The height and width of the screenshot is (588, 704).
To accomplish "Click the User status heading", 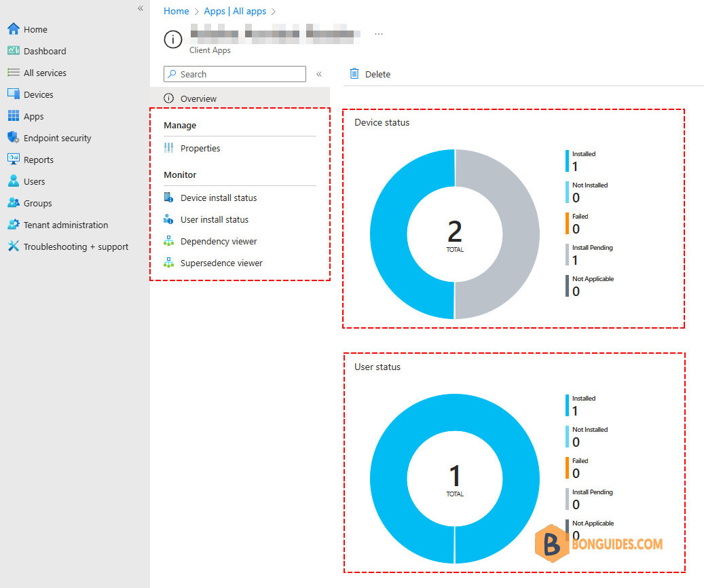I will click(377, 367).
